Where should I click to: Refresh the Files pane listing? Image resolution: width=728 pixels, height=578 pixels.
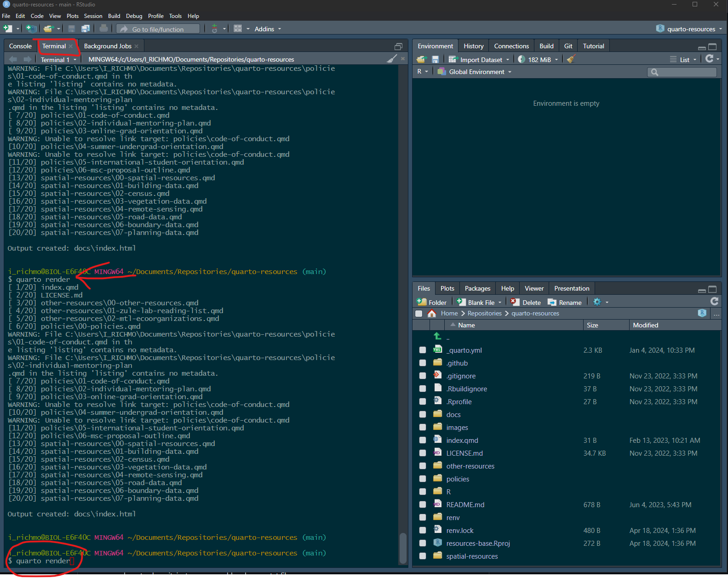[x=714, y=302]
